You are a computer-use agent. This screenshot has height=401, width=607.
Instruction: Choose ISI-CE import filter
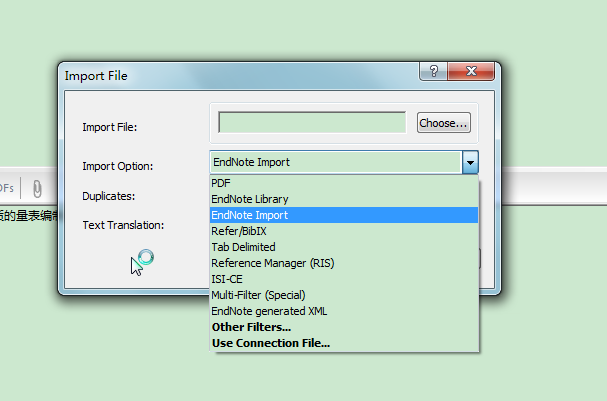coord(344,279)
